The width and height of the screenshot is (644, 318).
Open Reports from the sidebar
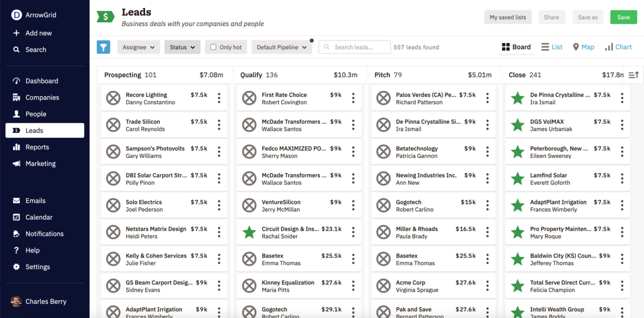coord(37,147)
